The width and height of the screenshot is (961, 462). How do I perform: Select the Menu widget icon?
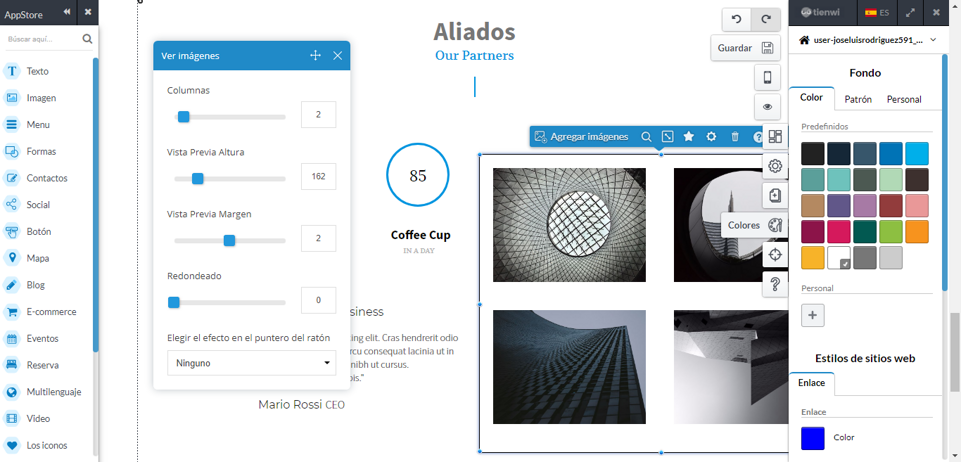pyautogui.click(x=12, y=124)
